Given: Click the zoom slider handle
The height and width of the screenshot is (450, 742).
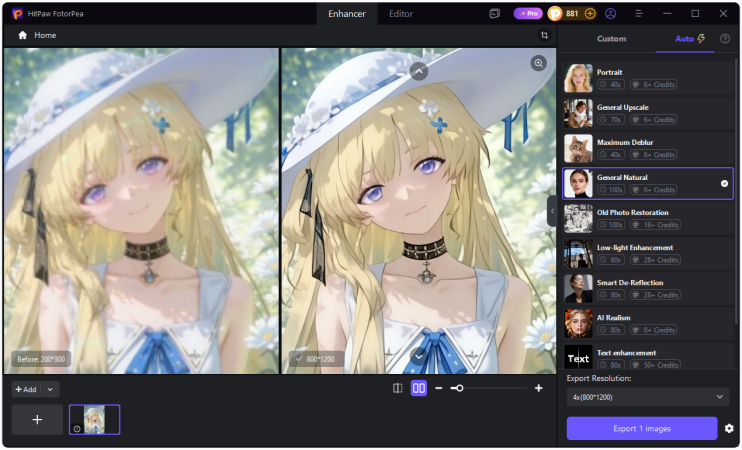Looking at the screenshot, I should tap(459, 388).
